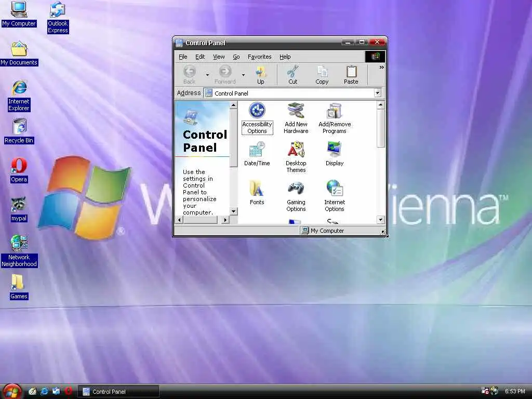Click main pane scroll down arrow
This screenshot has height=399, width=532.
[x=381, y=220]
